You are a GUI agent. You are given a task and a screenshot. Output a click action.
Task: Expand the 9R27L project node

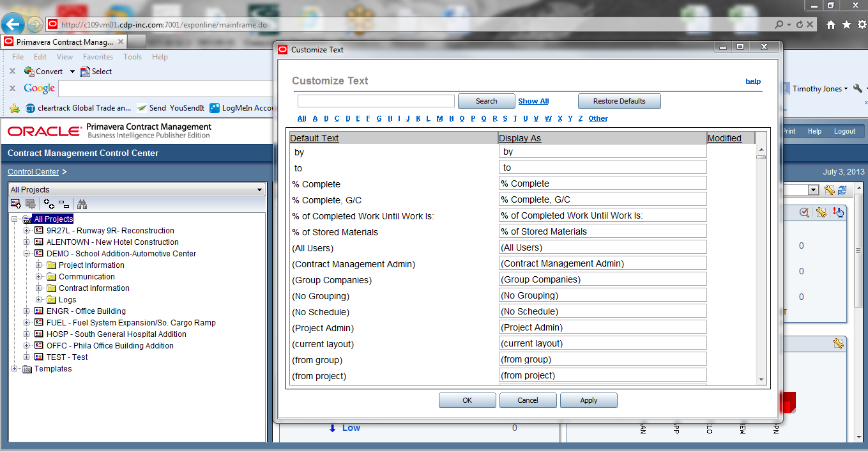pyautogui.click(x=27, y=231)
